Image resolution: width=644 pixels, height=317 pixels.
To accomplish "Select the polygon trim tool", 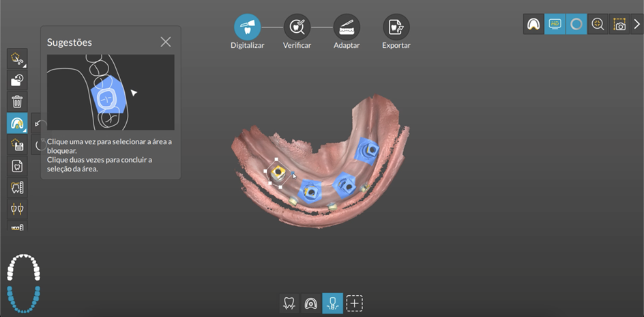I will (17, 59).
